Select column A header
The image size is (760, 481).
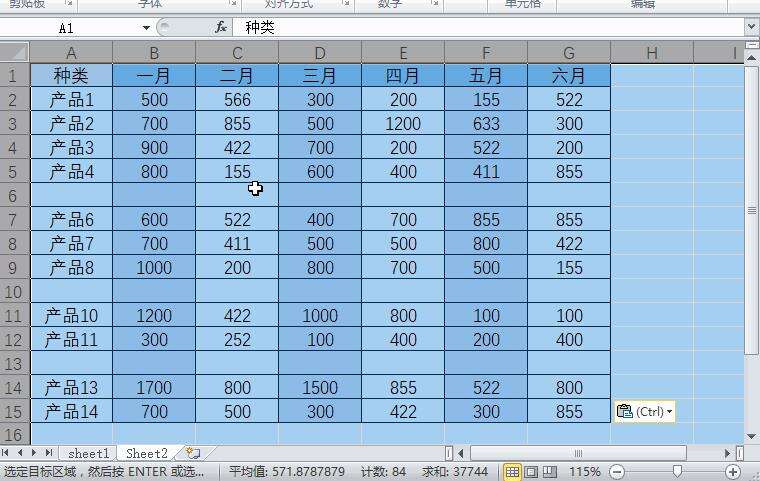pos(71,52)
